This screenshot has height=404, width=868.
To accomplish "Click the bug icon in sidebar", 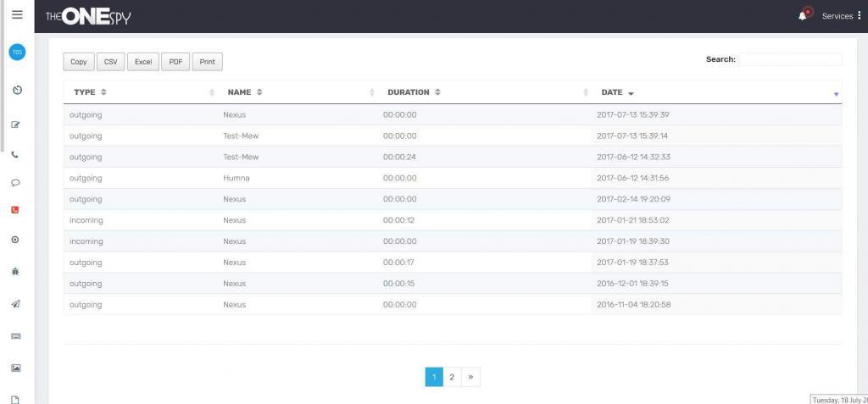I will (x=15, y=271).
